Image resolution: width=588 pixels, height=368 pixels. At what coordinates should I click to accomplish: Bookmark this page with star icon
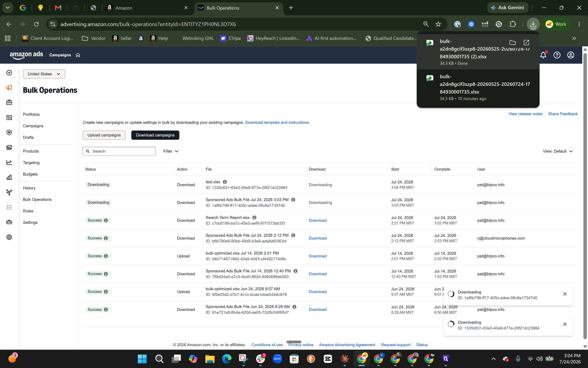coord(438,24)
